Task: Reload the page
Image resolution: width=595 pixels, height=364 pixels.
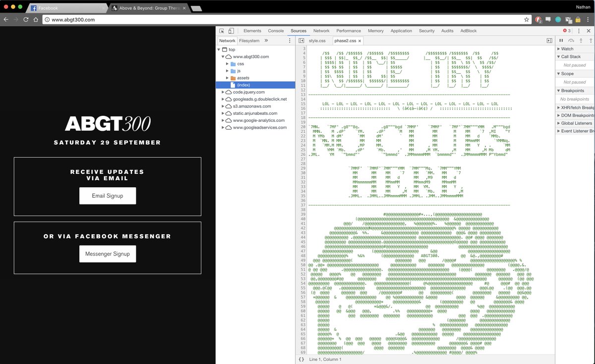Action: pos(26,19)
